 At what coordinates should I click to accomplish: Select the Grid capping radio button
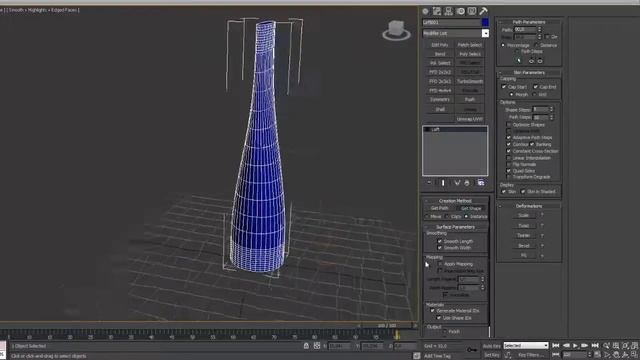pos(535,94)
